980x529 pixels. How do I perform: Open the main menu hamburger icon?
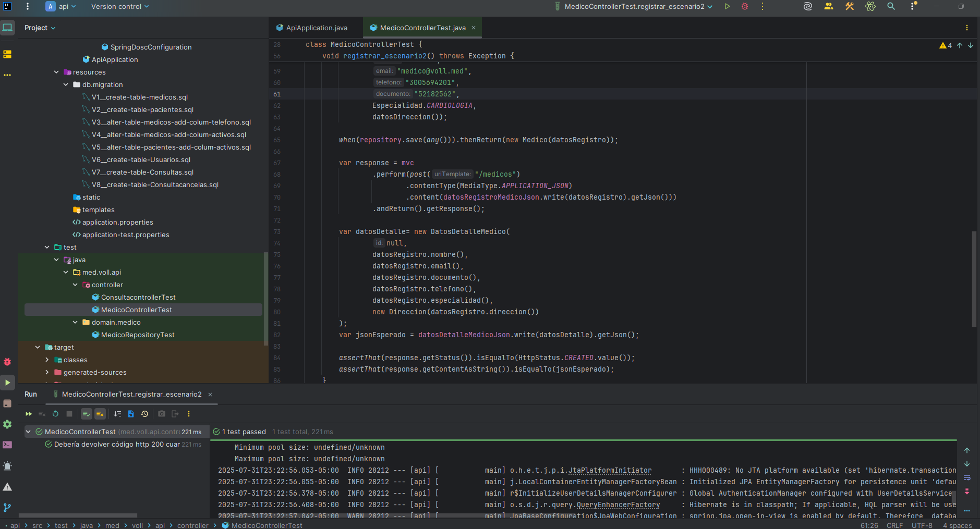(x=28, y=6)
